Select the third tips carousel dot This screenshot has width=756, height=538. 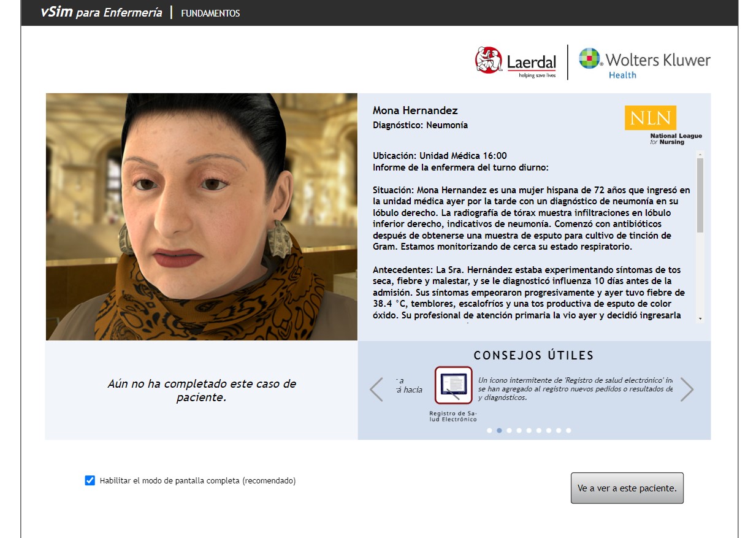click(x=509, y=431)
